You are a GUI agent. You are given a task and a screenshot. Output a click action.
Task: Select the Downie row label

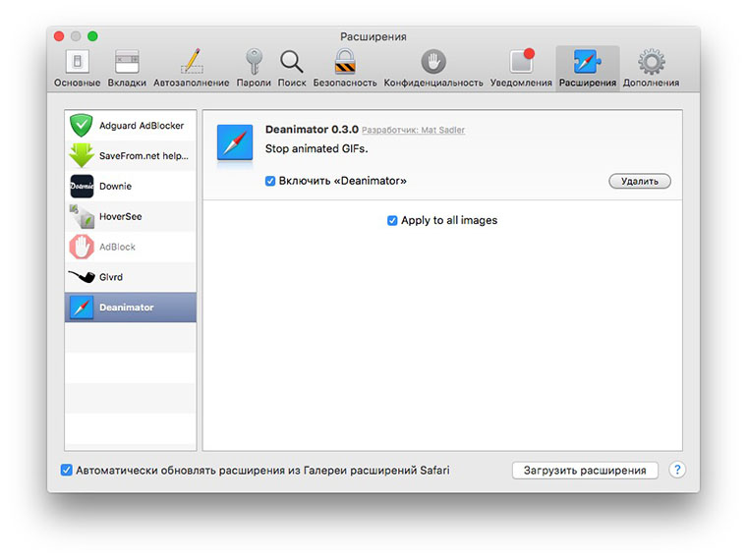click(115, 187)
